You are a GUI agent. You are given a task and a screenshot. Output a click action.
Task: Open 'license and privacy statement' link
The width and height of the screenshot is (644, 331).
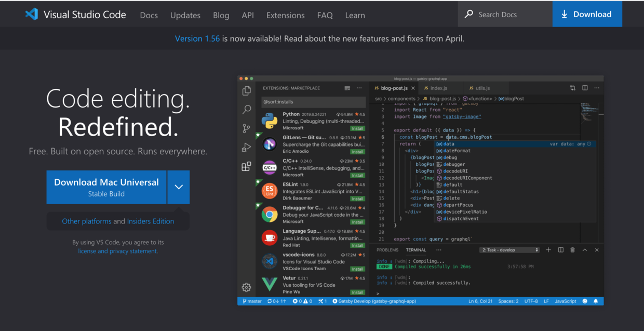click(118, 251)
